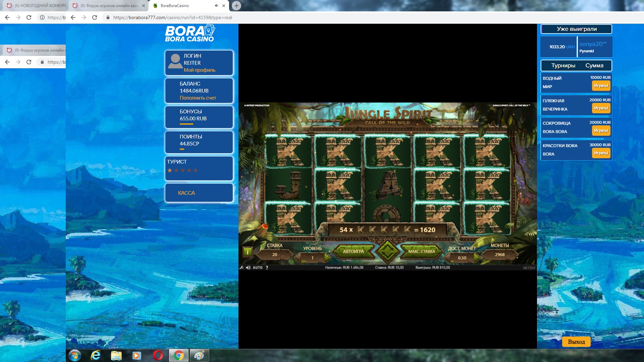Click the АВТОИГРА button
Screen dimensions: 644x362
click(353, 251)
